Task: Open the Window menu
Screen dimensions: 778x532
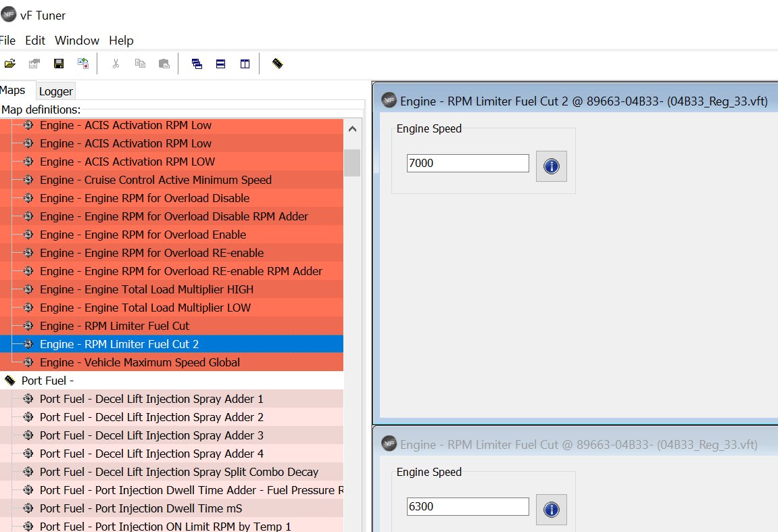Action: pos(77,40)
